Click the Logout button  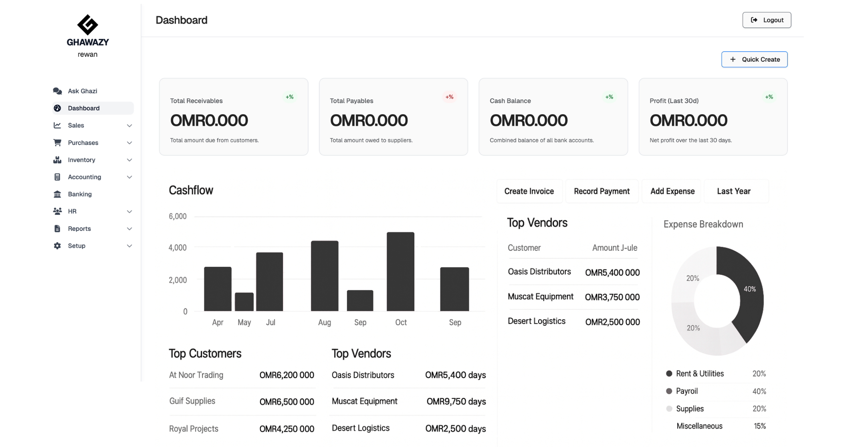tap(766, 20)
